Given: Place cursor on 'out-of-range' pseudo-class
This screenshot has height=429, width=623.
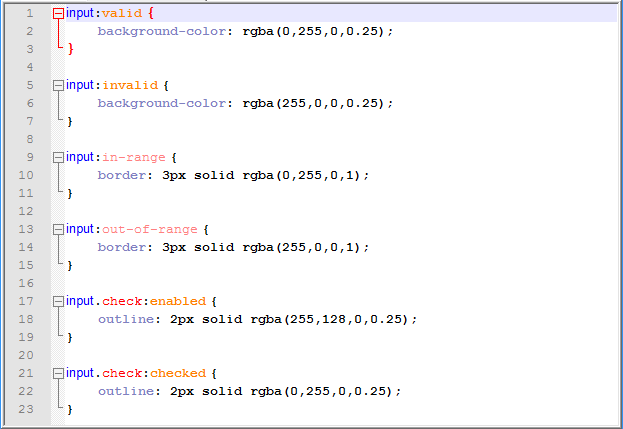Looking at the screenshot, I should 150,230.
